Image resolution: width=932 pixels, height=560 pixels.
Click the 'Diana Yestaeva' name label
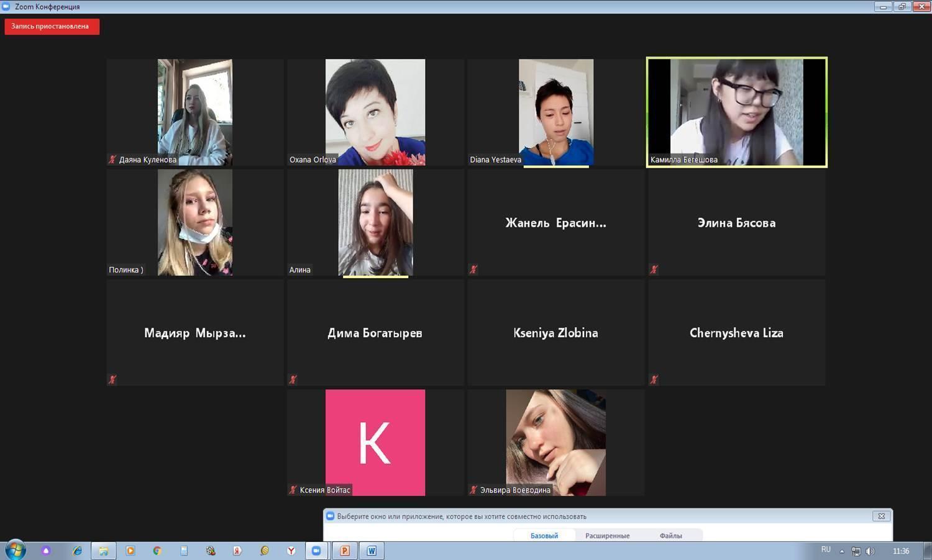[x=495, y=160]
